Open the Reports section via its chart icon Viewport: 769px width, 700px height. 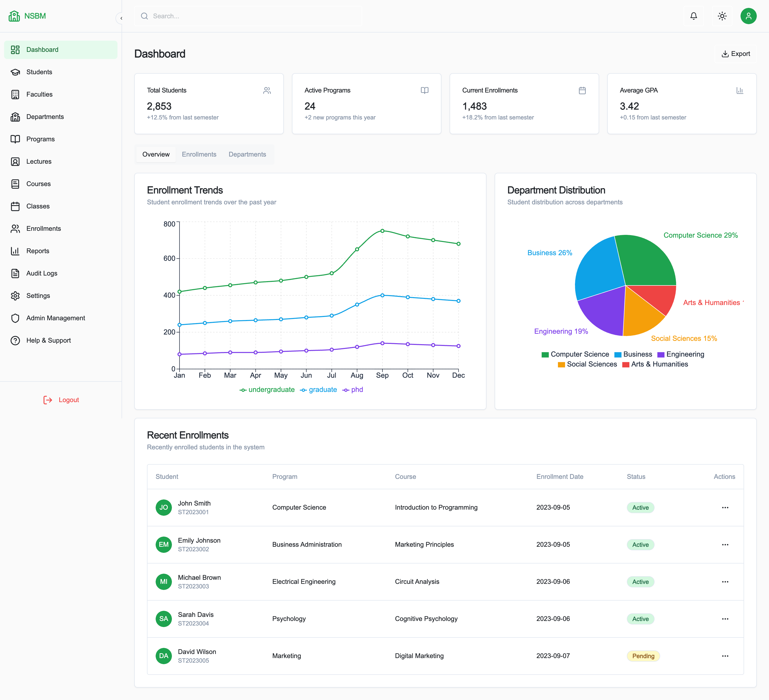(x=15, y=251)
